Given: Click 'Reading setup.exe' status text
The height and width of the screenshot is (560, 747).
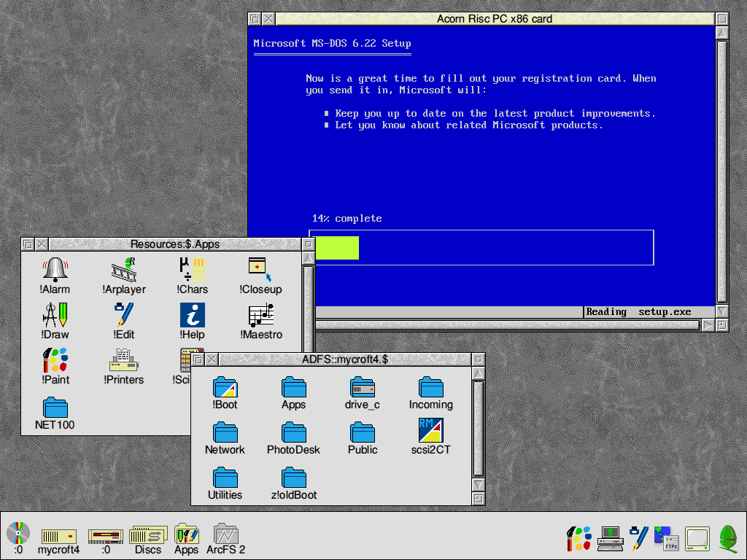Looking at the screenshot, I should 638,312.
